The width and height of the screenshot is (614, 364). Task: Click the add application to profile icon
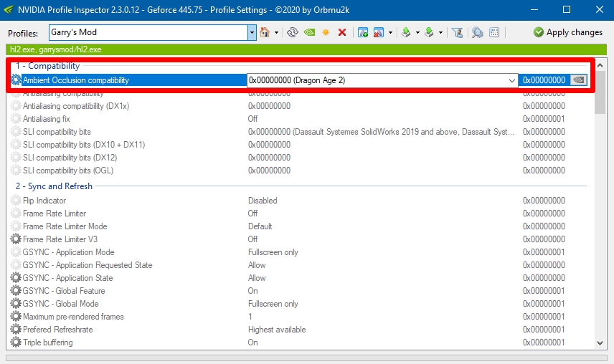click(x=363, y=32)
